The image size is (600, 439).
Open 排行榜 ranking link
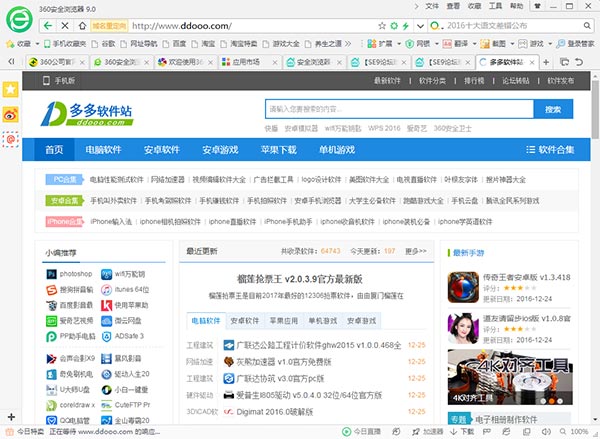(x=474, y=81)
